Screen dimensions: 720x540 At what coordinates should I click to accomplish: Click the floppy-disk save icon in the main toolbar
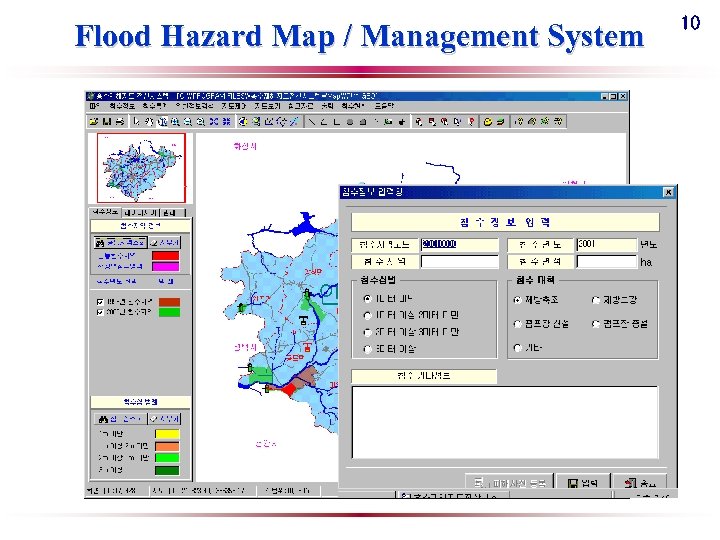click(x=107, y=122)
